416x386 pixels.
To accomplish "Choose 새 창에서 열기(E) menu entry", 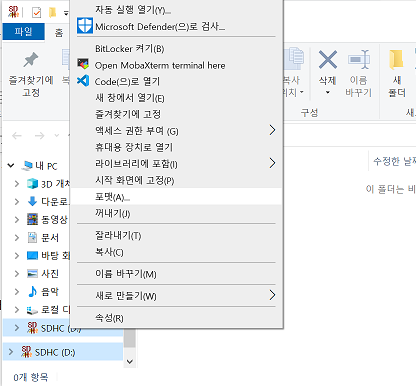I will 176,98.
